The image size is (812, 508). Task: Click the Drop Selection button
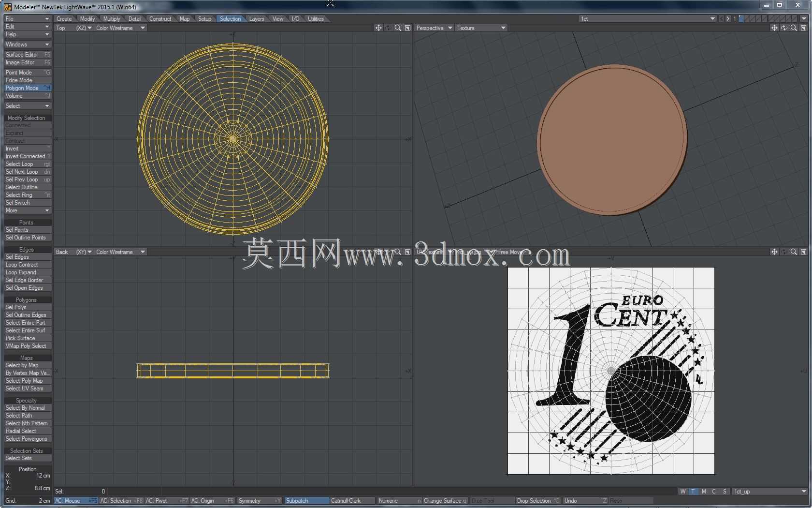(x=538, y=501)
